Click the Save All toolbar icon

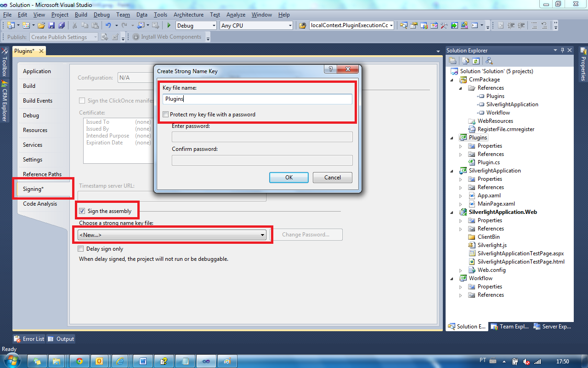(62, 26)
